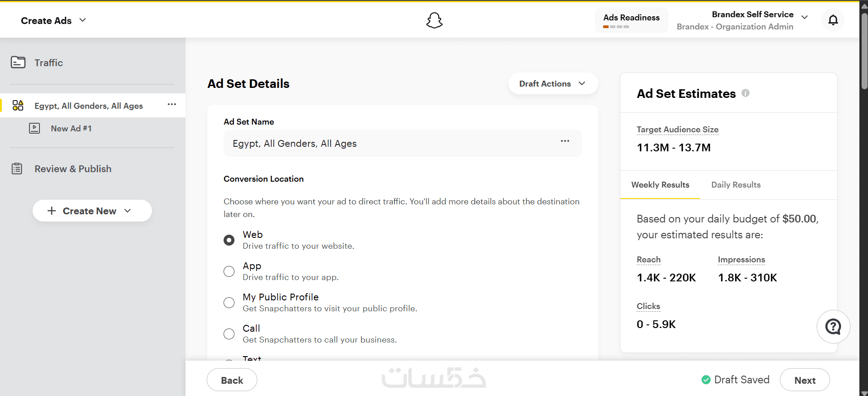Click the Traffic campaign folder icon

18,62
